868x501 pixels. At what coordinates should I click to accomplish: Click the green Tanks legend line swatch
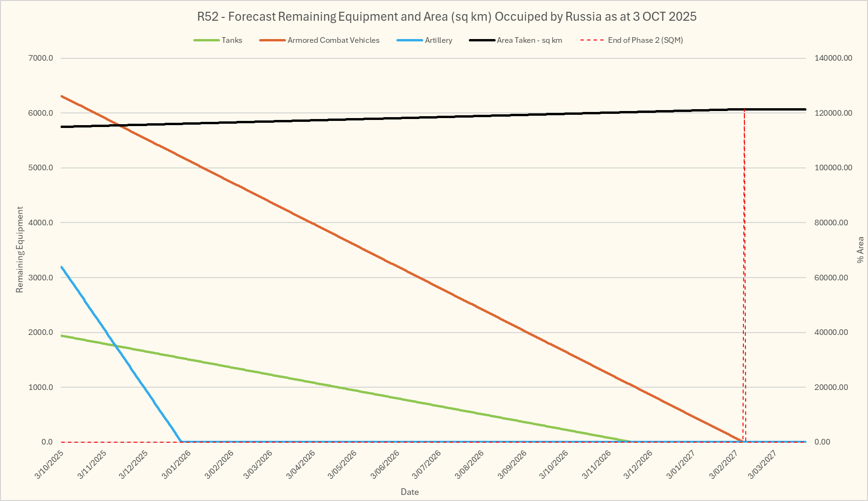pyautogui.click(x=206, y=40)
